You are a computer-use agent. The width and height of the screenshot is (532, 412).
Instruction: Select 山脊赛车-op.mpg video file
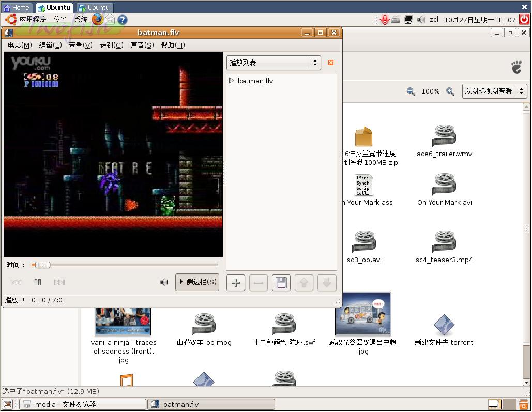[x=204, y=325]
